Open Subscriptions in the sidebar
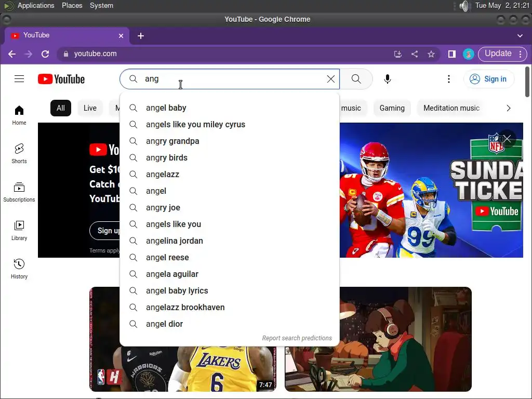 pos(19,192)
